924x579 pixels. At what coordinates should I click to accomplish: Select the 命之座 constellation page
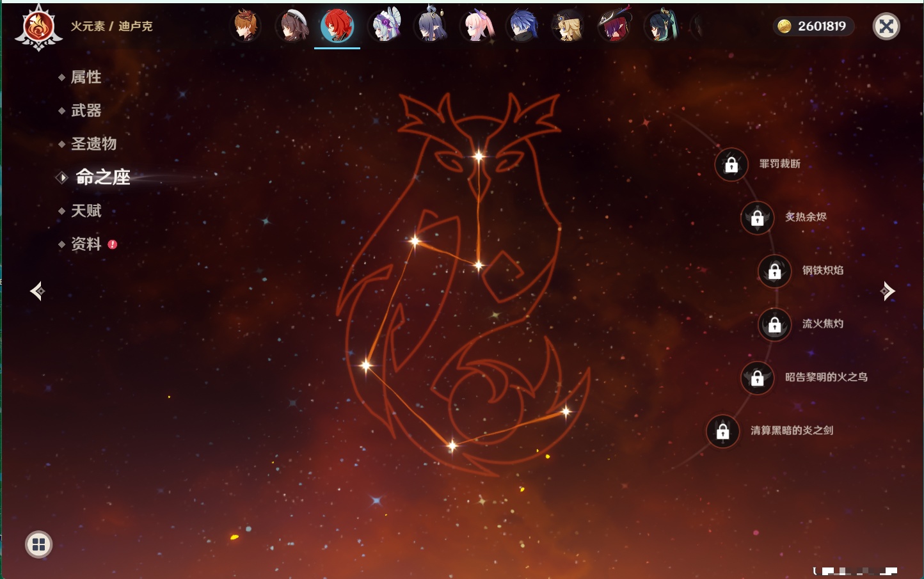[102, 177]
